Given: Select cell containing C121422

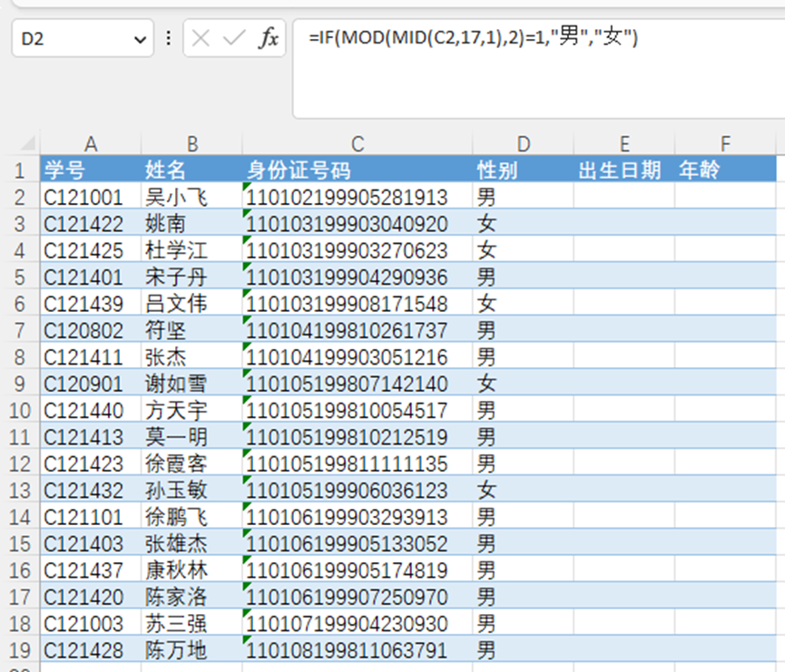Looking at the screenshot, I should (91, 223).
